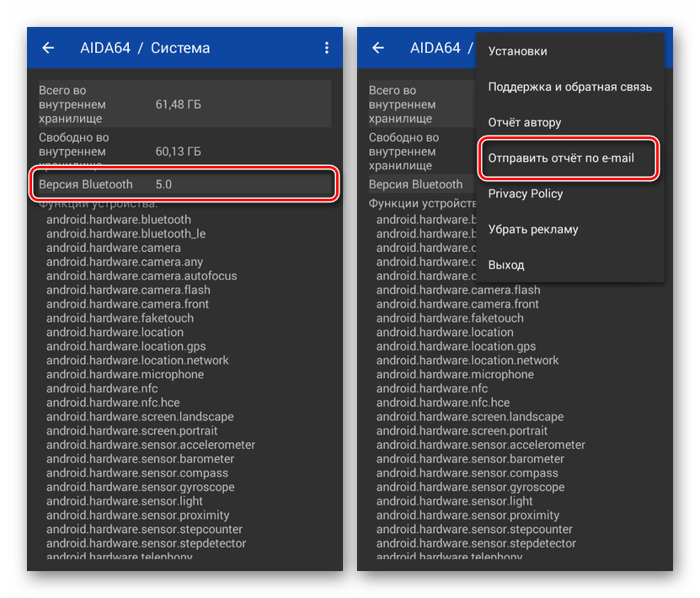Viewport: 700px width, 598px height.
Task: Tap android.hardware.bluetooth_le entry on left screen
Action: (x=126, y=234)
